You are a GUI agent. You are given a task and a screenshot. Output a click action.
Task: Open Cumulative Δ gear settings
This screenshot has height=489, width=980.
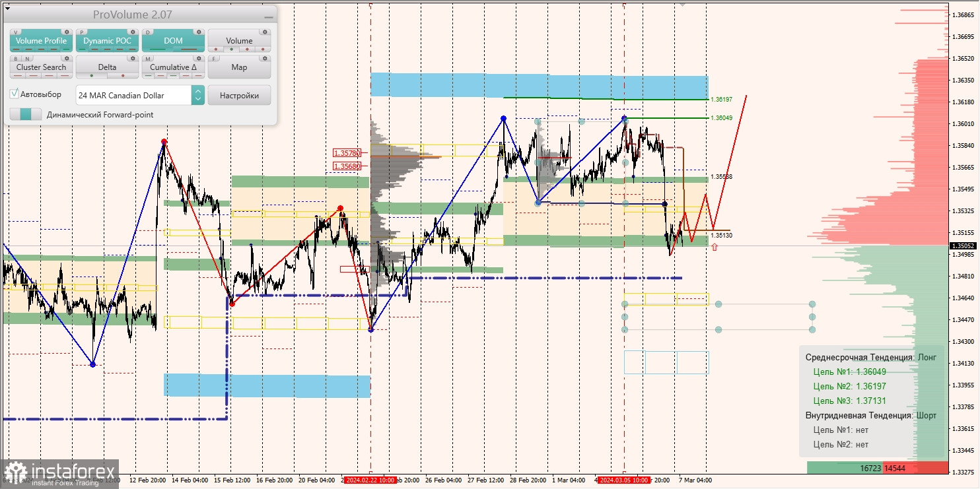tap(198, 58)
